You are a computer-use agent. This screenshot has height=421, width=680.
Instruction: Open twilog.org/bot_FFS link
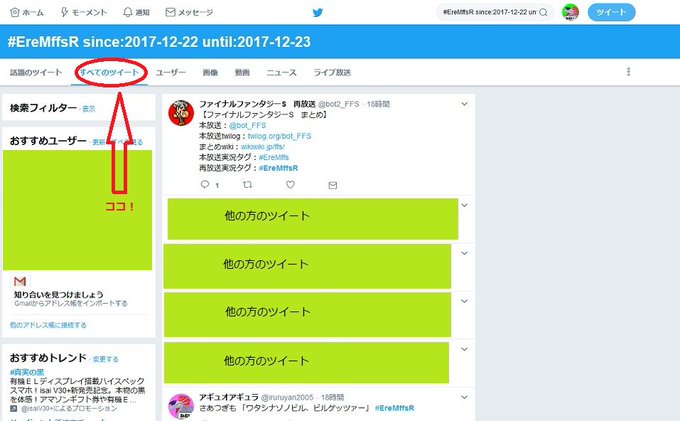pyautogui.click(x=279, y=136)
